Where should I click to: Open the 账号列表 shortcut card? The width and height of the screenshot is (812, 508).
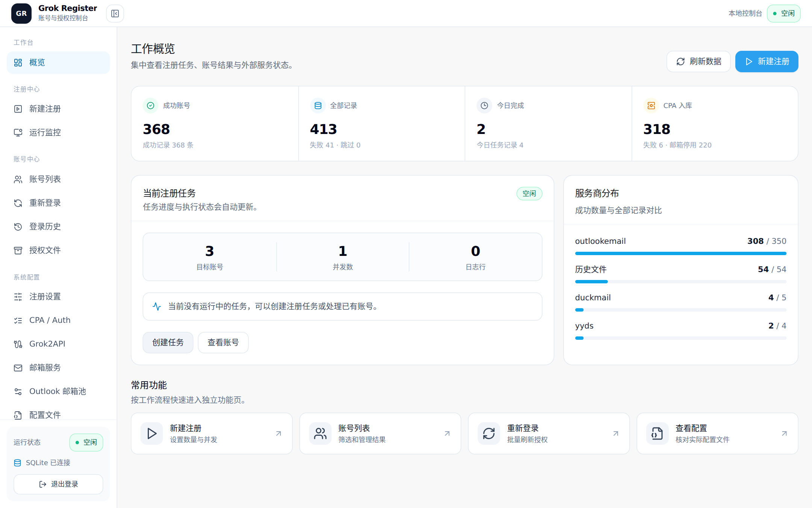380,433
